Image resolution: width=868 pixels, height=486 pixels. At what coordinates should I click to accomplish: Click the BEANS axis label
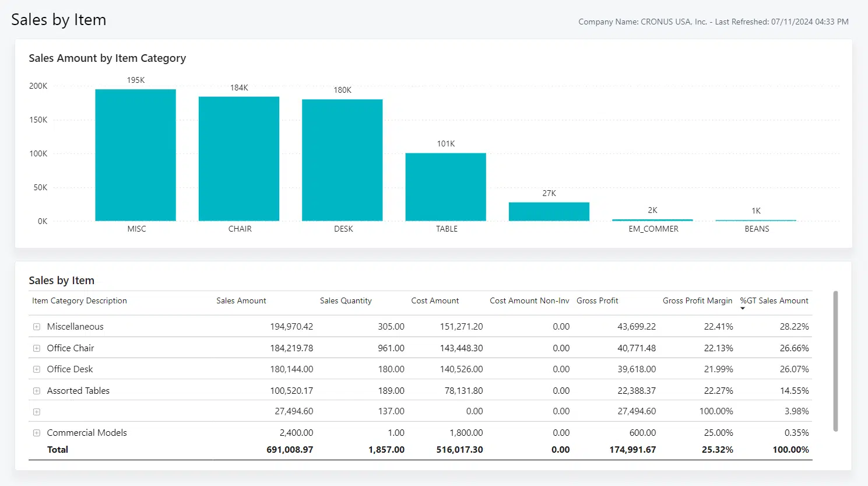[757, 229]
